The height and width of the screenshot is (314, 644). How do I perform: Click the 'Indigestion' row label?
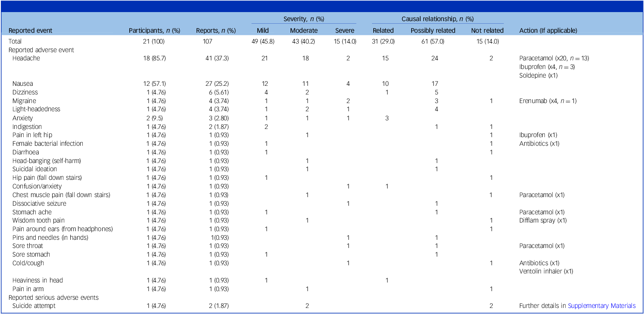[x=27, y=126]
